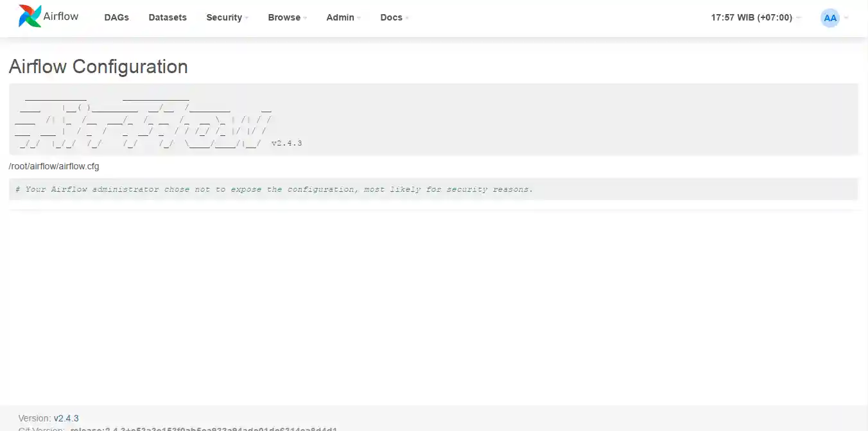
Task: Open the DAGs page
Action: point(117,17)
